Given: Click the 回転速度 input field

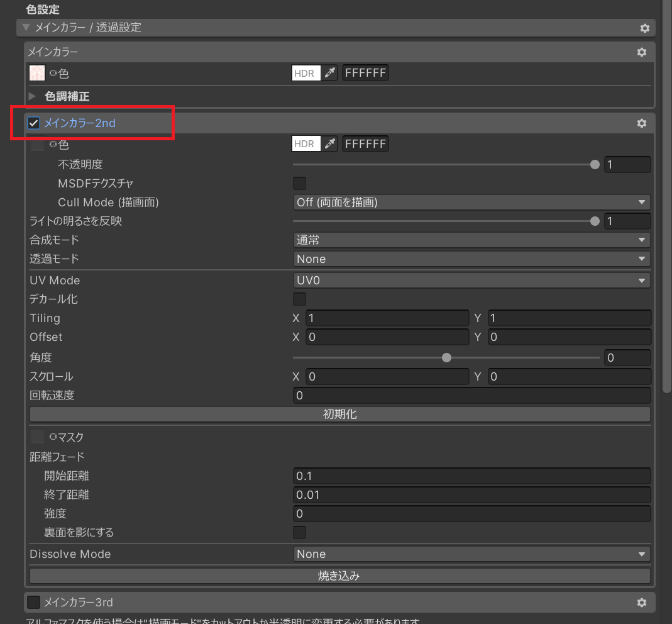Looking at the screenshot, I should (x=471, y=396).
